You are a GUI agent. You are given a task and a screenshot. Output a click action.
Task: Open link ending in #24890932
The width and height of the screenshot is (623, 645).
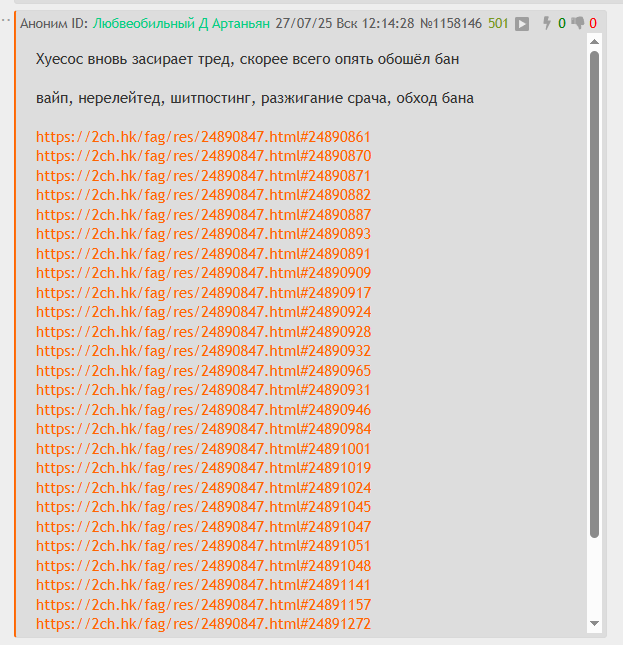[204, 351]
